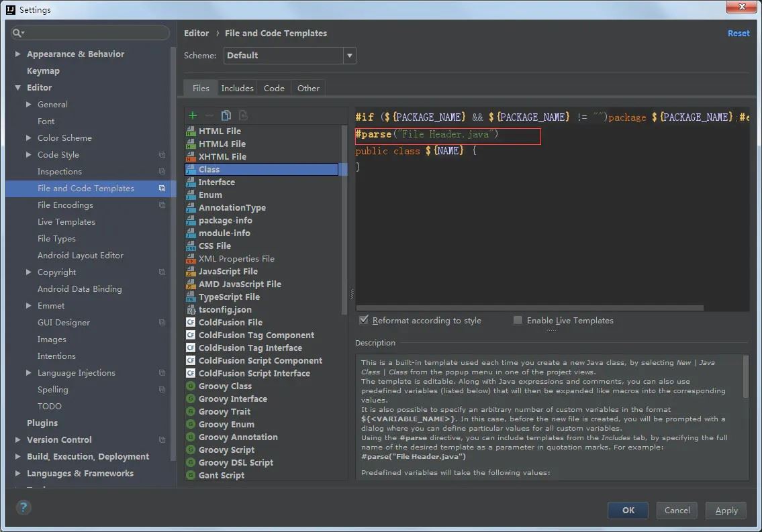Enable Live Templates checkbox

point(518,320)
